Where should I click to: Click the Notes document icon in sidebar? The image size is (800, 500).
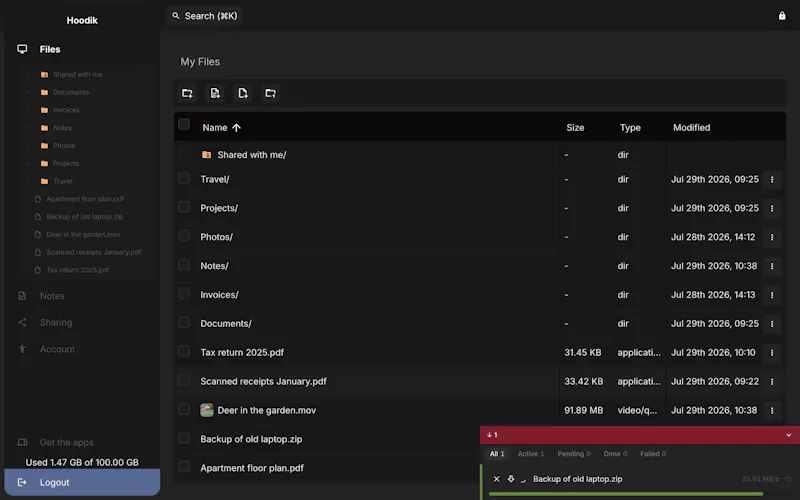coord(22,296)
